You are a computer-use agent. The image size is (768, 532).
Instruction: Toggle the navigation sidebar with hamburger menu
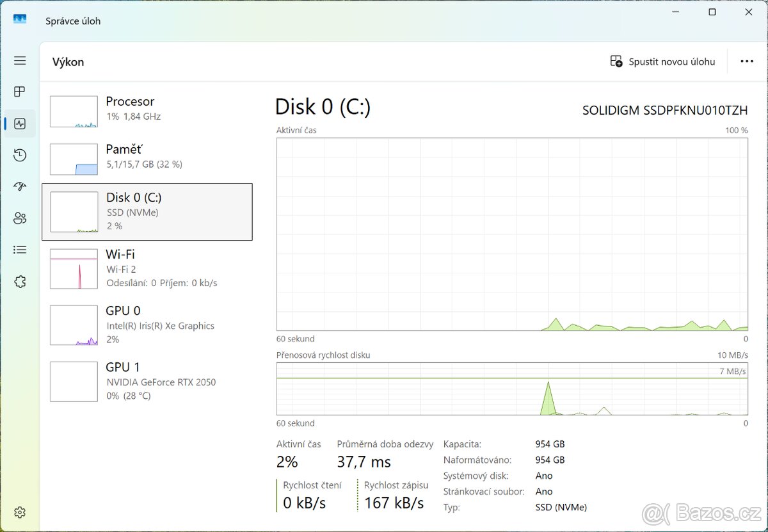20,60
